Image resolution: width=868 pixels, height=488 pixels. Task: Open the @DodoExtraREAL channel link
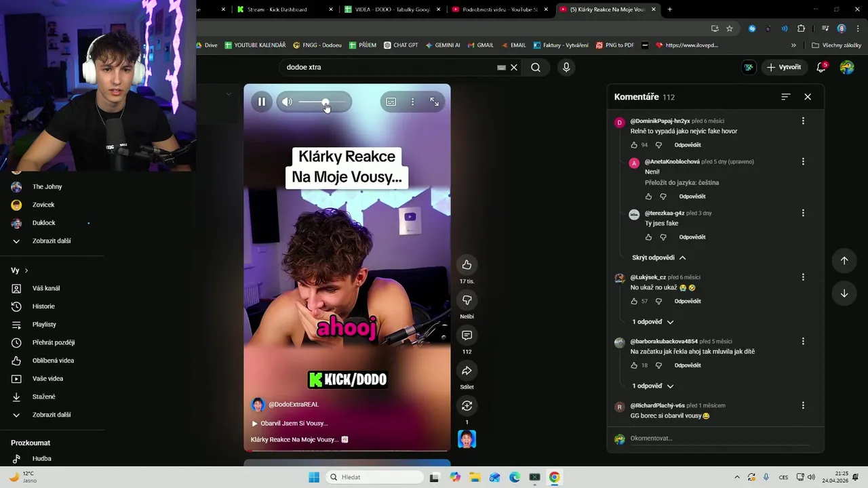pos(293,405)
